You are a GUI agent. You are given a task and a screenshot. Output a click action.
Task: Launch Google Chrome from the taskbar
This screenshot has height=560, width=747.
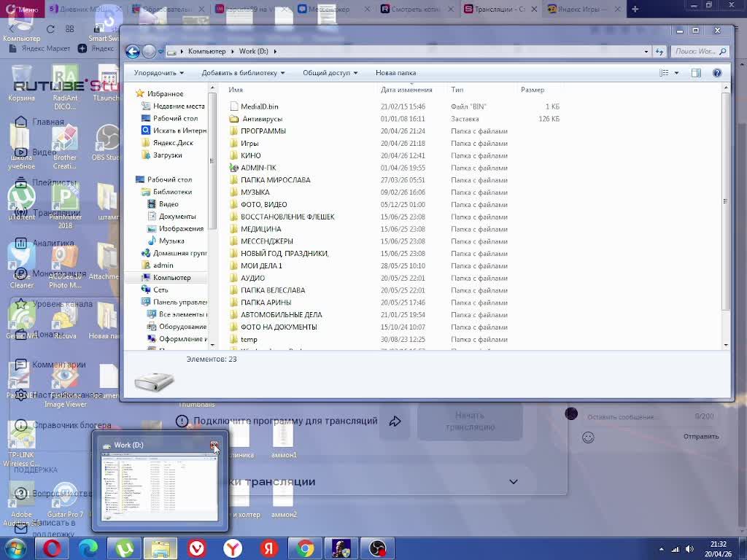306,548
